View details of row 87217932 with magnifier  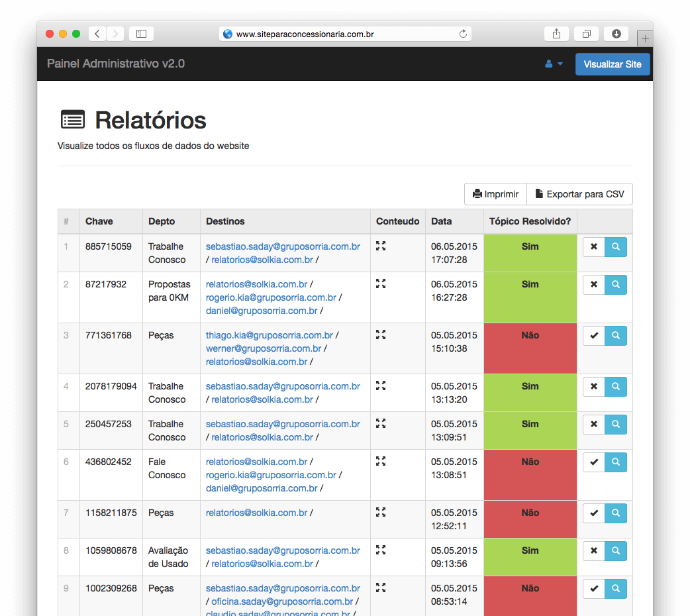coord(616,285)
